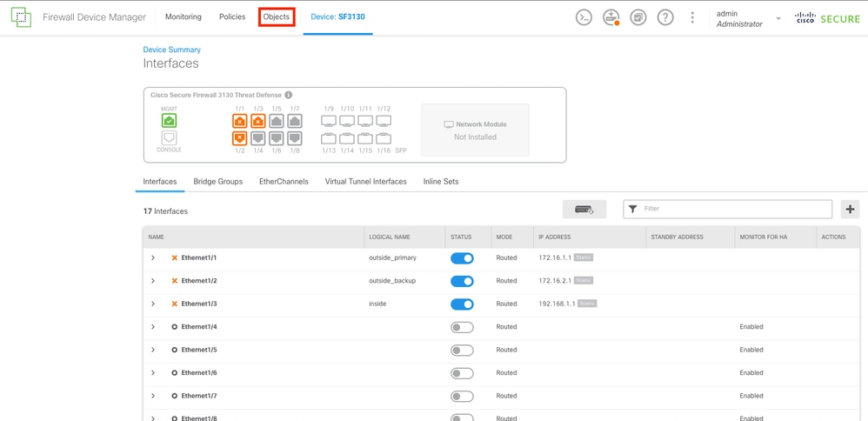Screen dimensions: 868x421
Task: Enable the Ethernet1/4 status toggle
Action: pos(462,327)
